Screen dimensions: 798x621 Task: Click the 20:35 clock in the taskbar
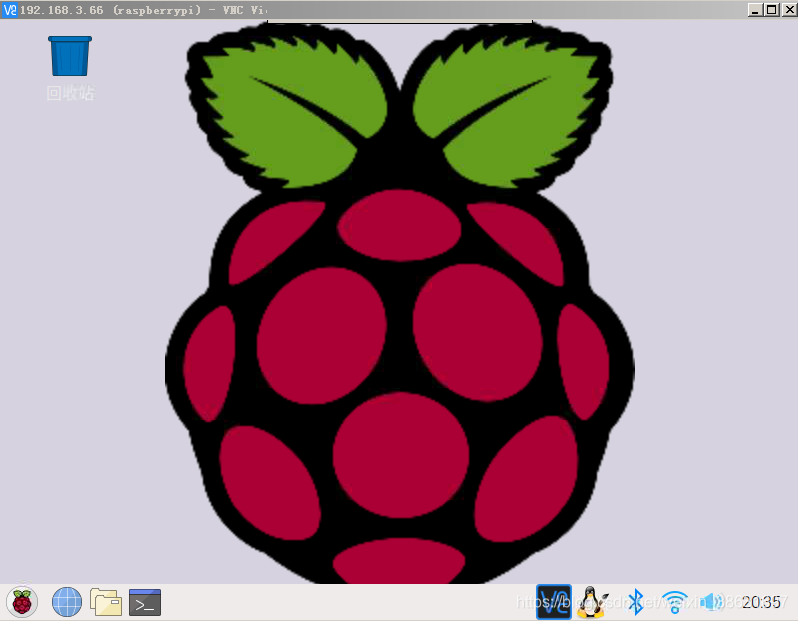pos(761,602)
